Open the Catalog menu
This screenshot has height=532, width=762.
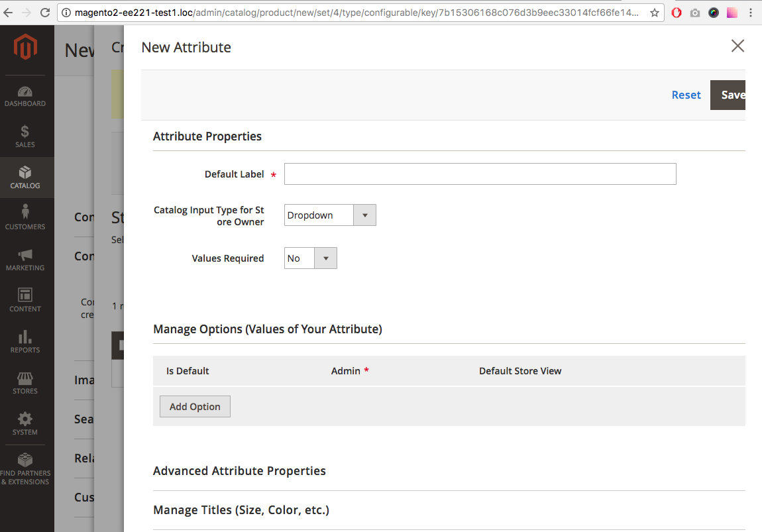[25, 178]
